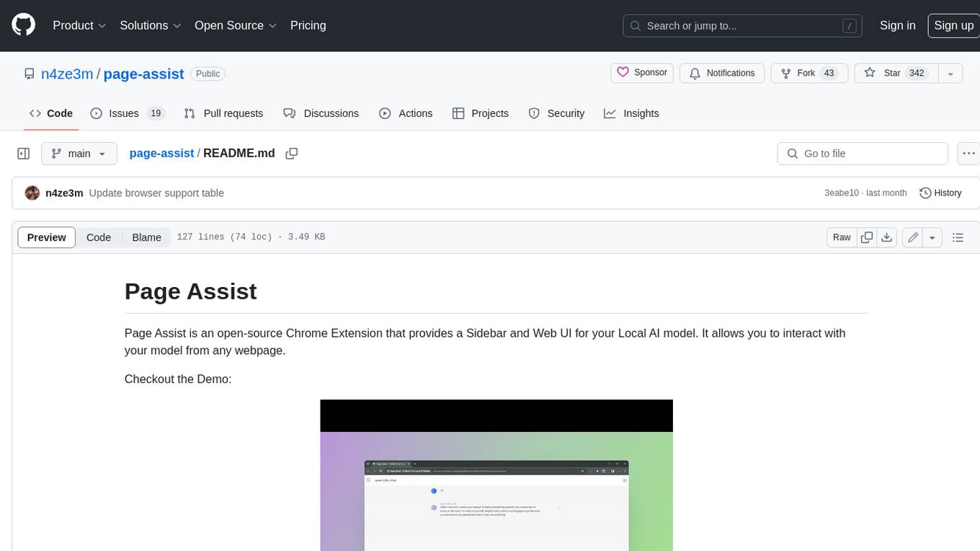Sponsor this repository
980x551 pixels.
[x=642, y=73]
